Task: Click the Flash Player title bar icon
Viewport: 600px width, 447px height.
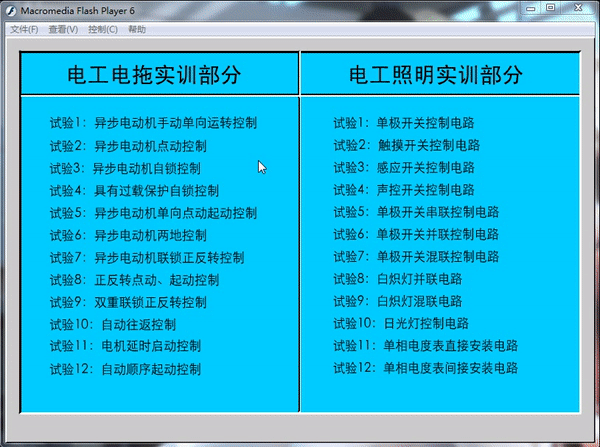Action: point(11,11)
